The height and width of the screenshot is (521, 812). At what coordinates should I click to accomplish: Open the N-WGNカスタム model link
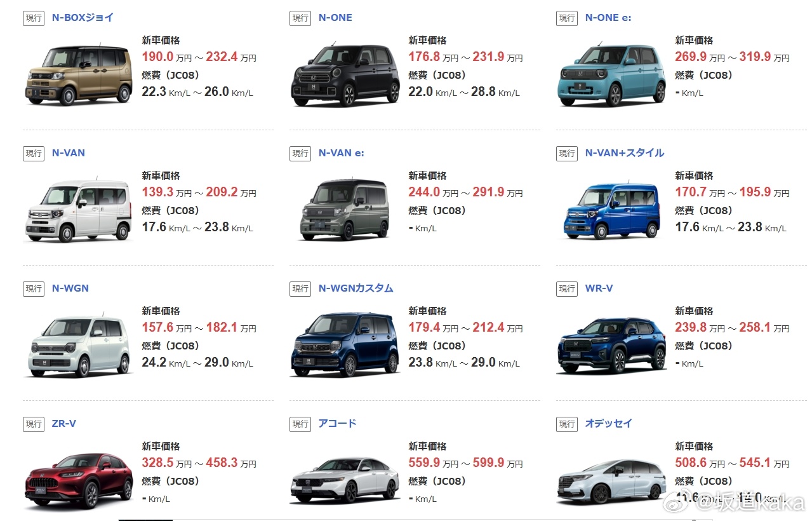pyautogui.click(x=356, y=288)
